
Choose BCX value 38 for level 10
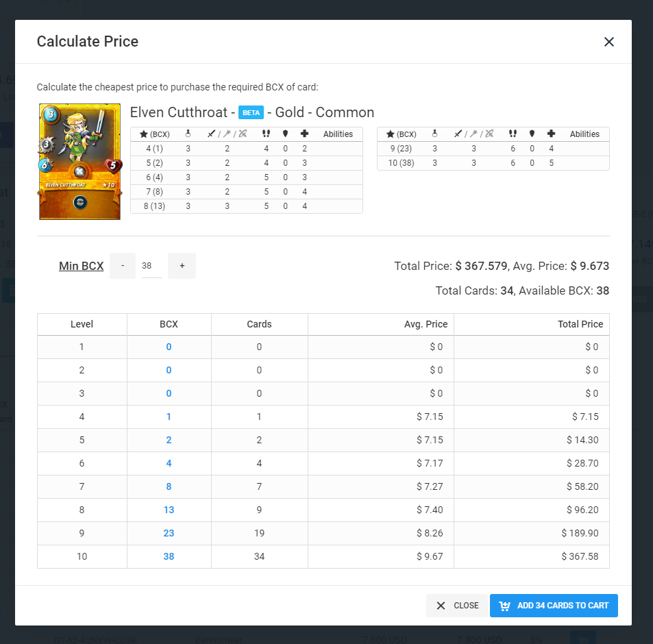[x=169, y=556]
